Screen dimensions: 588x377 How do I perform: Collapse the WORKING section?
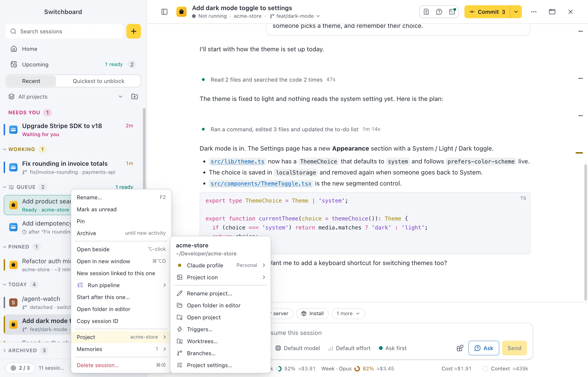pos(5,149)
